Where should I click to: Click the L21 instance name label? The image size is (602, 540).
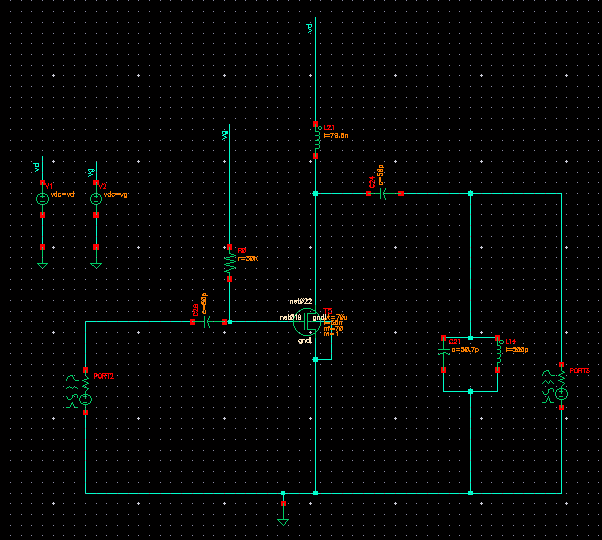[329, 128]
